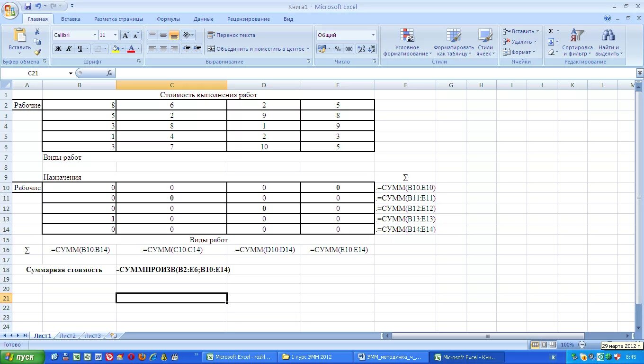
Task: Increase the indent
Action: (197, 48)
